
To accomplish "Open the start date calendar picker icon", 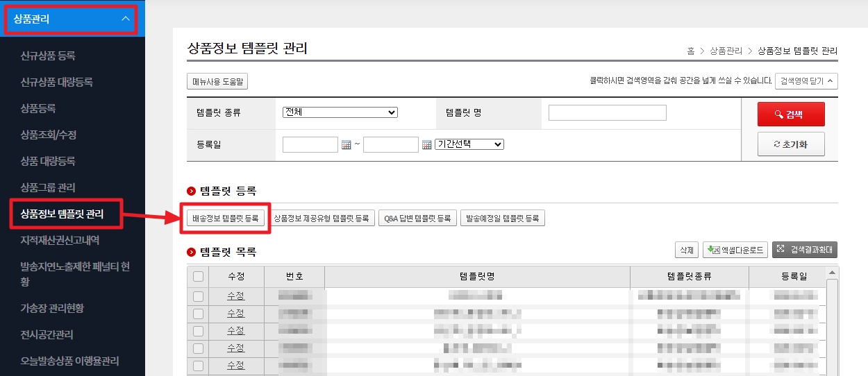I will (x=347, y=145).
